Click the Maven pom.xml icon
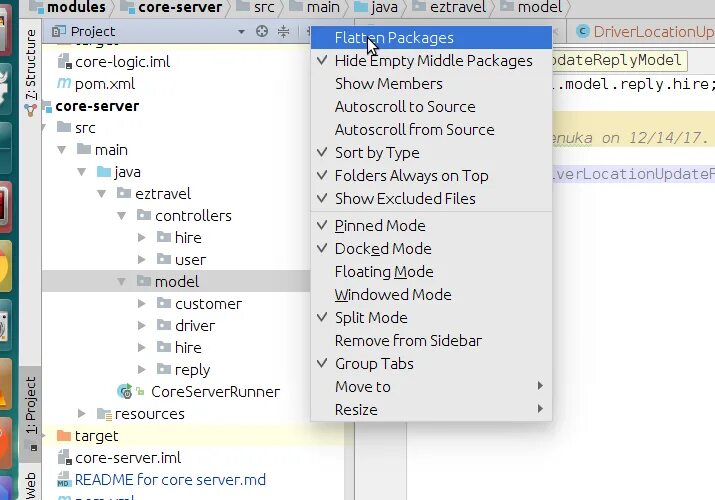This screenshot has height=500, width=715. pos(64,83)
